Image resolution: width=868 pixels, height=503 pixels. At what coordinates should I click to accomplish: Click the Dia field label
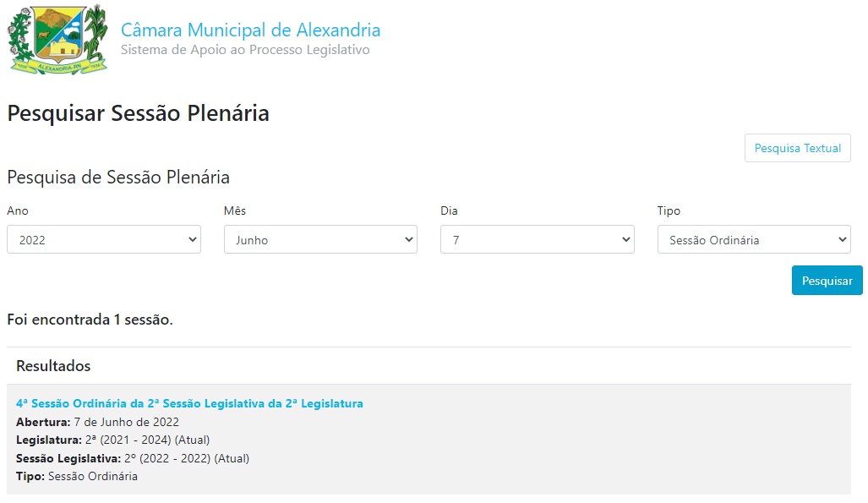pos(449,211)
